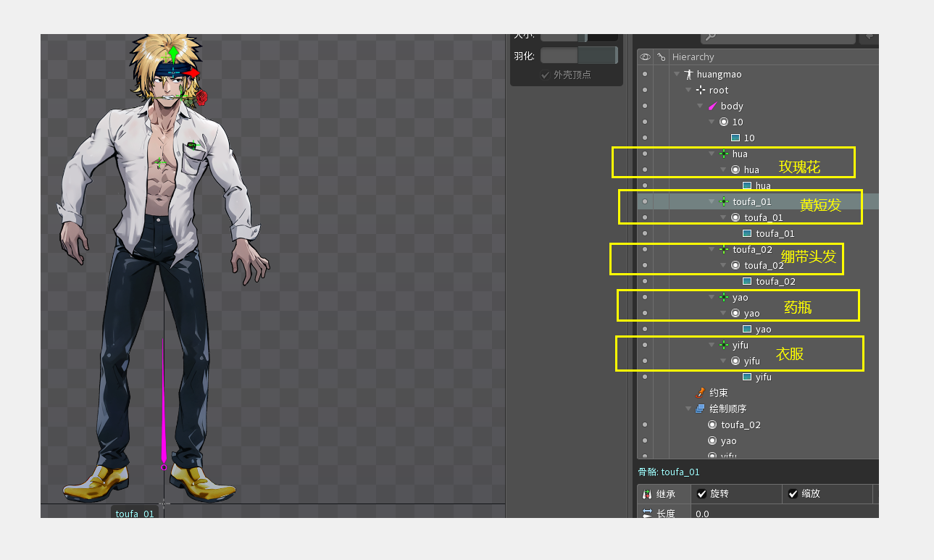Click the huangmao skeleton icon in Hierarchy

click(x=688, y=75)
